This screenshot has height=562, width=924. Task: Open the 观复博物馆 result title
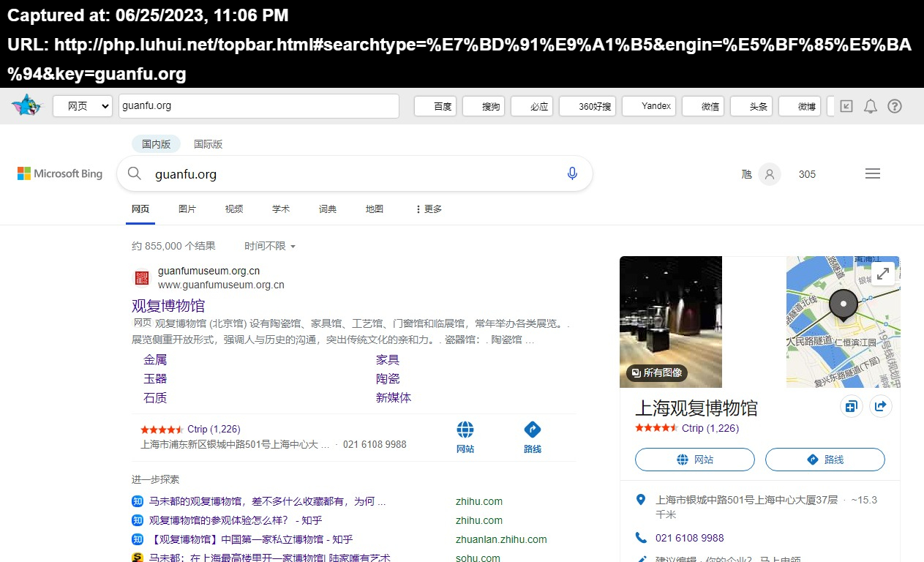168,305
